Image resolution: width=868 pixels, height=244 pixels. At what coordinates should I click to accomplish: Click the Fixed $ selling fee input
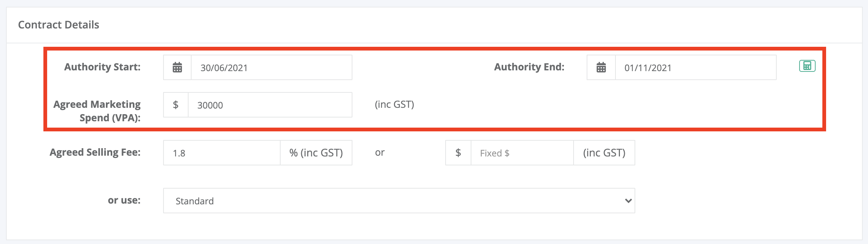pos(522,153)
